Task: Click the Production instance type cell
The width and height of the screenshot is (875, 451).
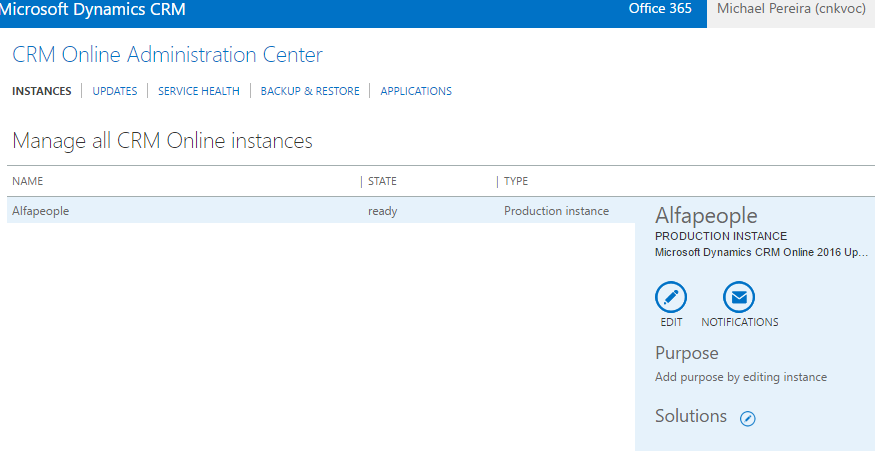Action: coord(556,211)
